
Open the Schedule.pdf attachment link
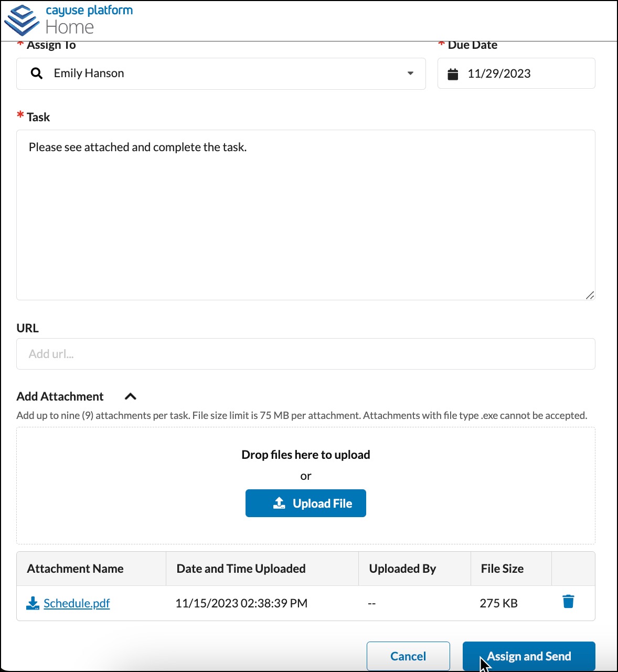point(77,603)
